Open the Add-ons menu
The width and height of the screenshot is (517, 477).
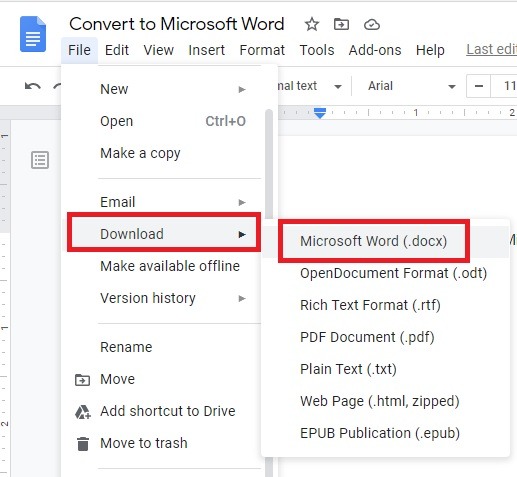coord(375,50)
